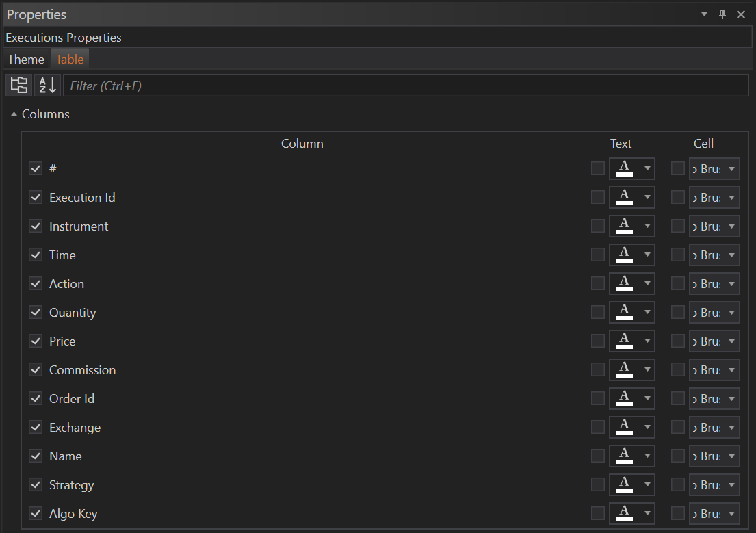The image size is (756, 533).
Task: Open the cell brush dropdown for Action
Action: tap(731, 284)
